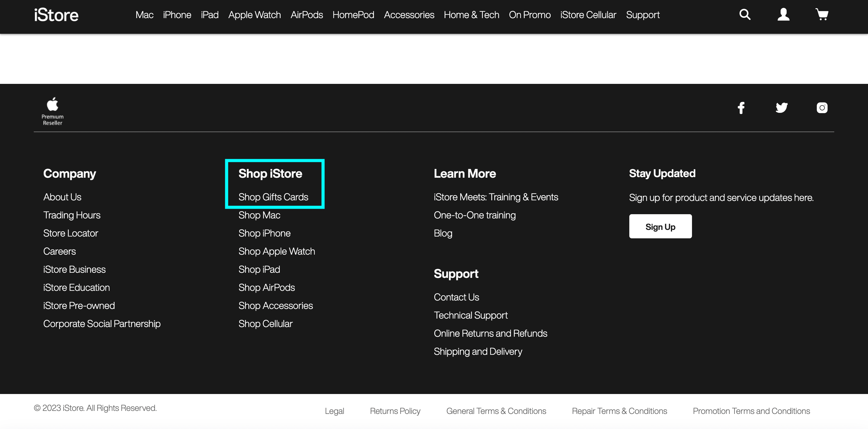The image size is (868, 429).
Task: Open the Store Locator link
Action: point(71,234)
